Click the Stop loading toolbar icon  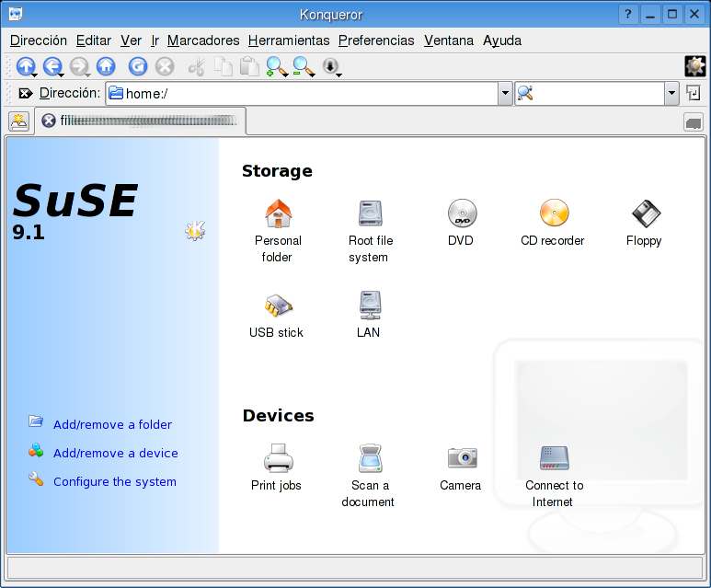(x=165, y=66)
